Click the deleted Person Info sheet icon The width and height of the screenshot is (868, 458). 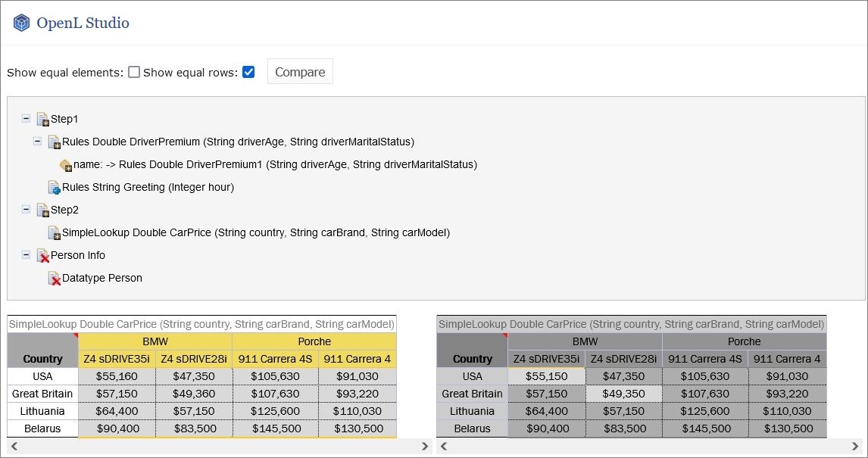click(43, 255)
